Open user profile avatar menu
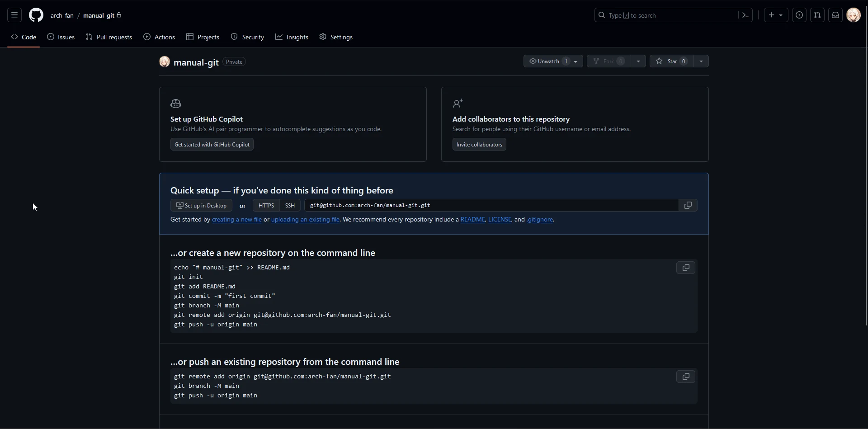 point(854,15)
